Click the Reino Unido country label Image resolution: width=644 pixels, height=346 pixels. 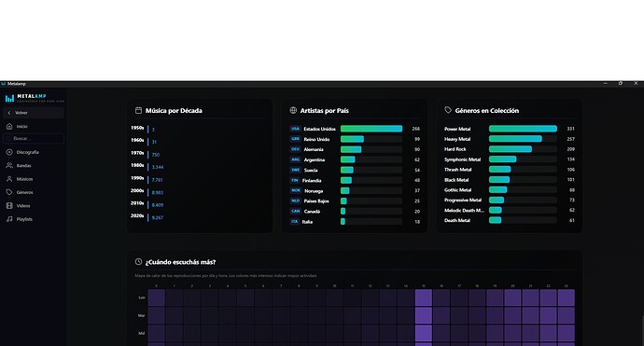(x=316, y=140)
